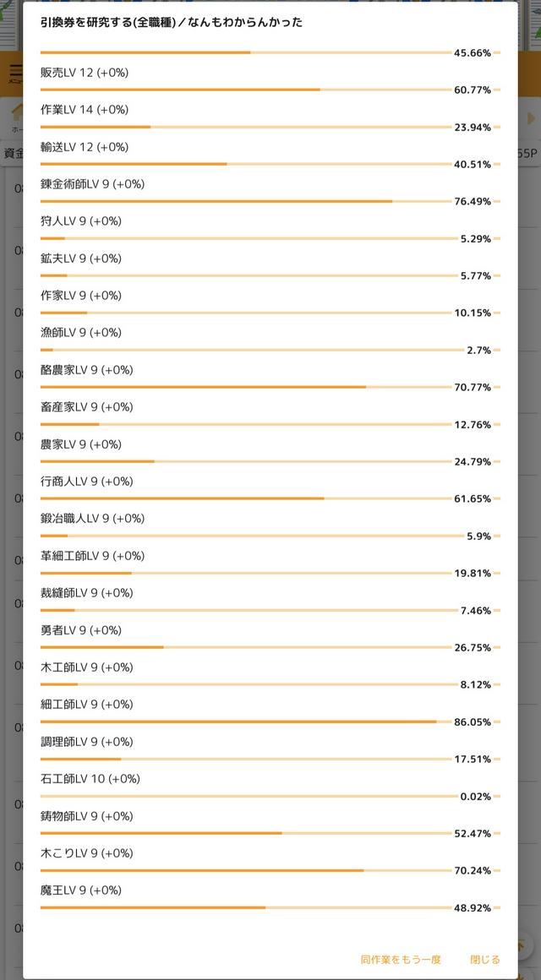Click the 魔王LV 9 skill label
Image resolution: width=541 pixels, height=980 pixels.
80,890
